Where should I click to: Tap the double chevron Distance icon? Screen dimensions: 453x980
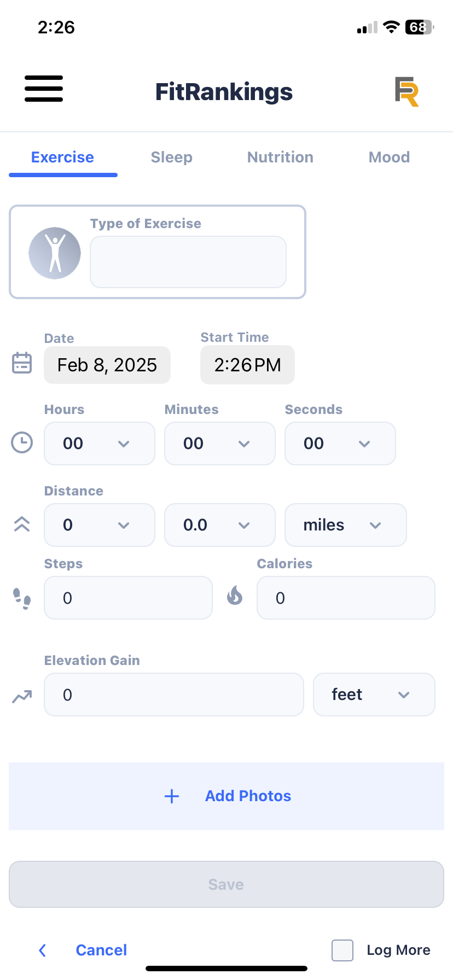[x=22, y=524]
